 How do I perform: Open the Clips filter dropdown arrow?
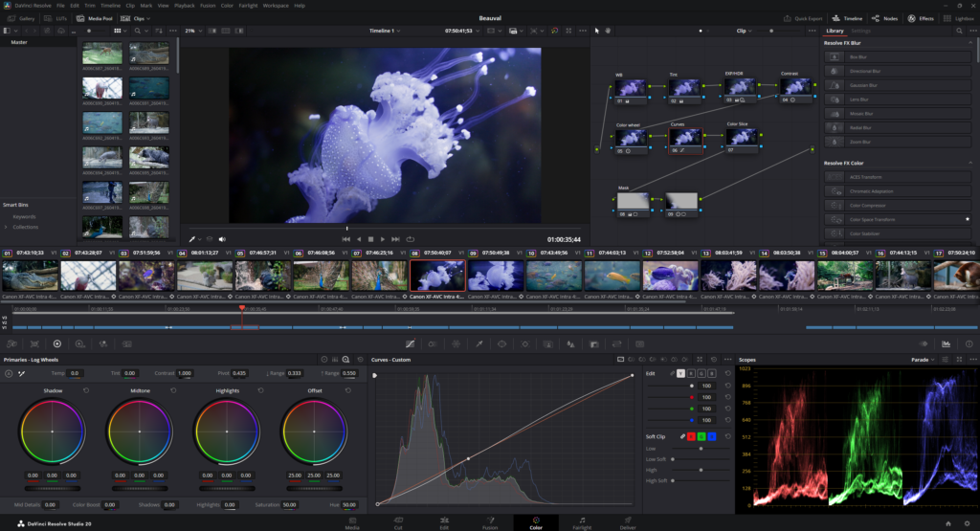148,18
